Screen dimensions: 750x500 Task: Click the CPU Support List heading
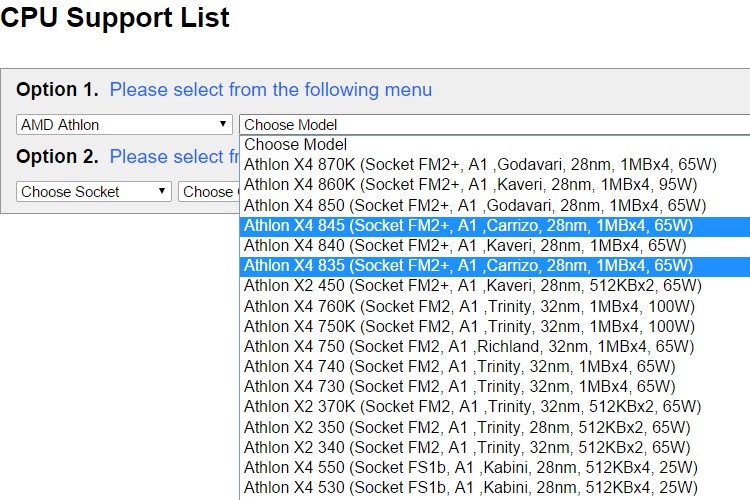click(x=115, y=18)
